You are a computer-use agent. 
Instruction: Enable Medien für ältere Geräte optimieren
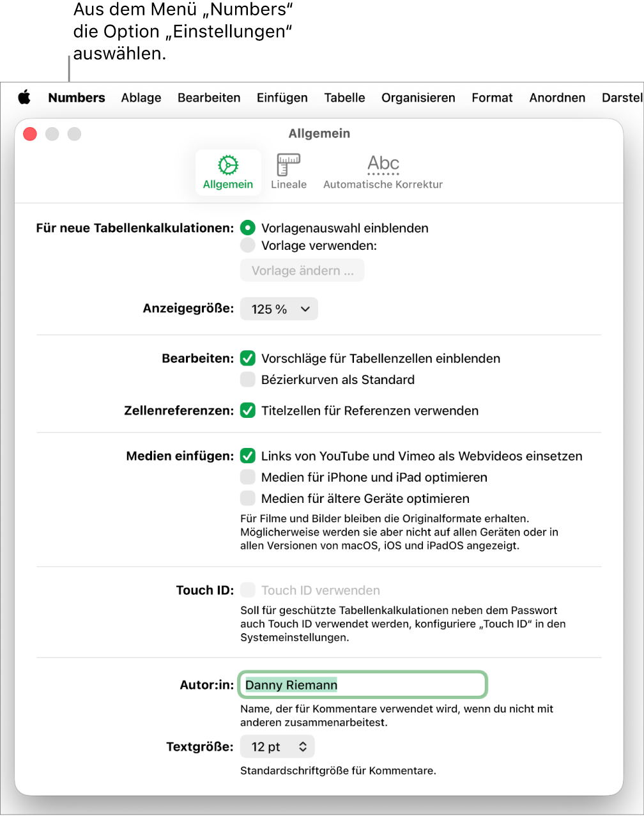pos(247,498)
